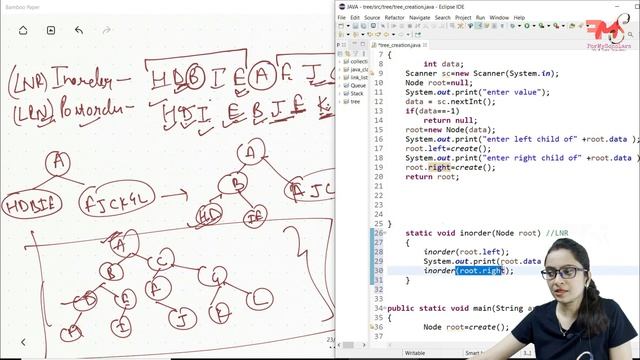Collapse the main method at line 34
This screenshot has width=640, height=360.
click(386, 308)
